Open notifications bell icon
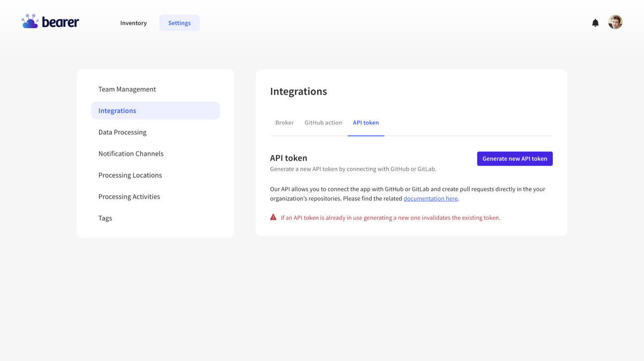This screenshot has width=644, height=361. (595, 23)
